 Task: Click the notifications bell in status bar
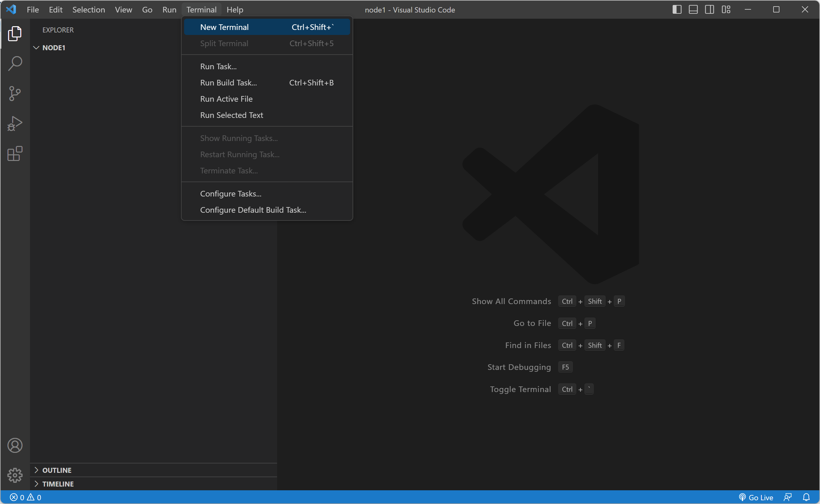pyautogui.click(x=806, y=497)
